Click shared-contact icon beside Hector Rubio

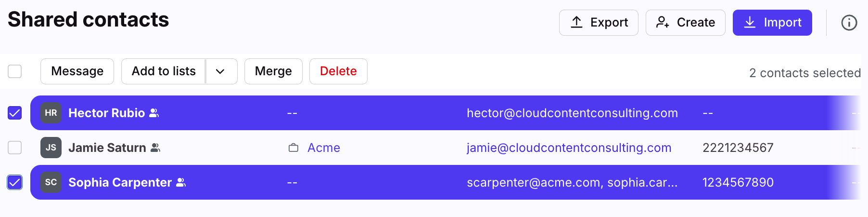pos(154,113)
